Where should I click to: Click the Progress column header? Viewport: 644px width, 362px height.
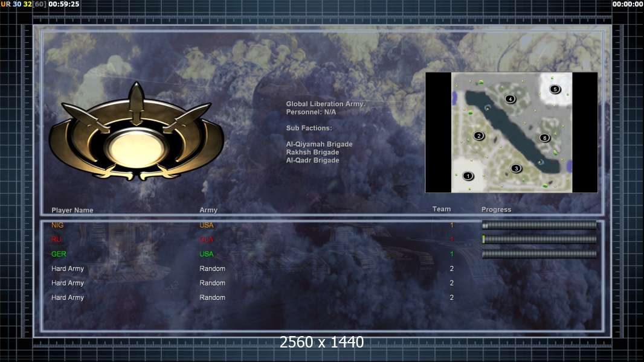496,209
